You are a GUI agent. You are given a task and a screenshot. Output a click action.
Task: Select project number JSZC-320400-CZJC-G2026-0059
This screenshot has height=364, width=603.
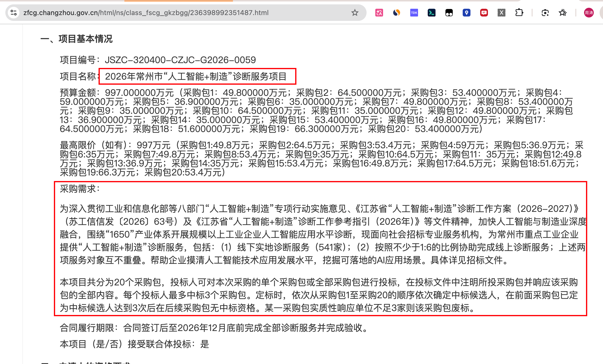[x=180, y=60]
